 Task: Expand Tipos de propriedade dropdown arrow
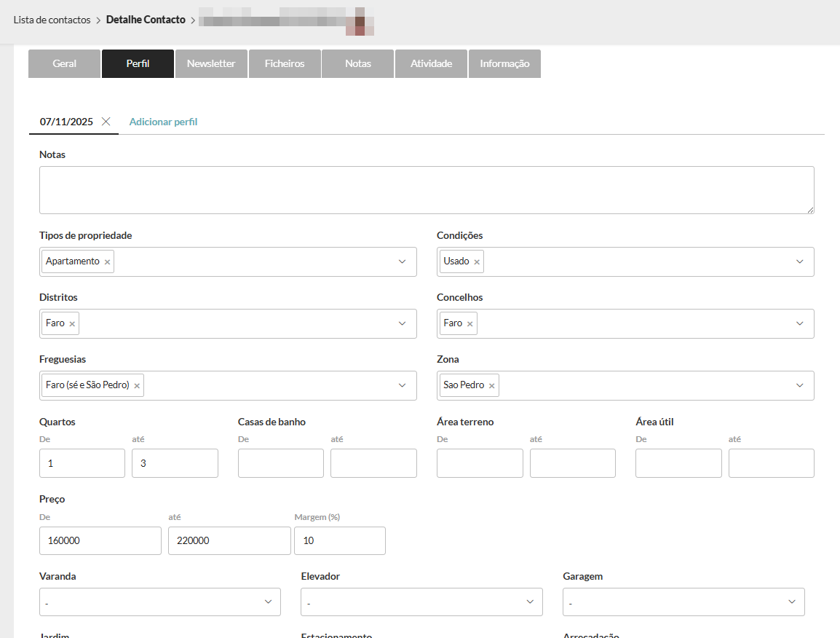tap(402, 262)
